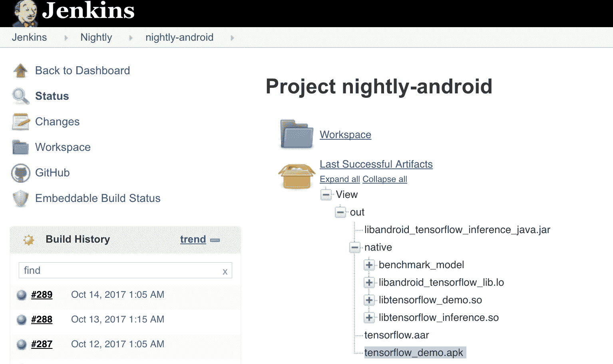
Task: Click the Embeddable Build Status shield icon
Action: point(20,198)
